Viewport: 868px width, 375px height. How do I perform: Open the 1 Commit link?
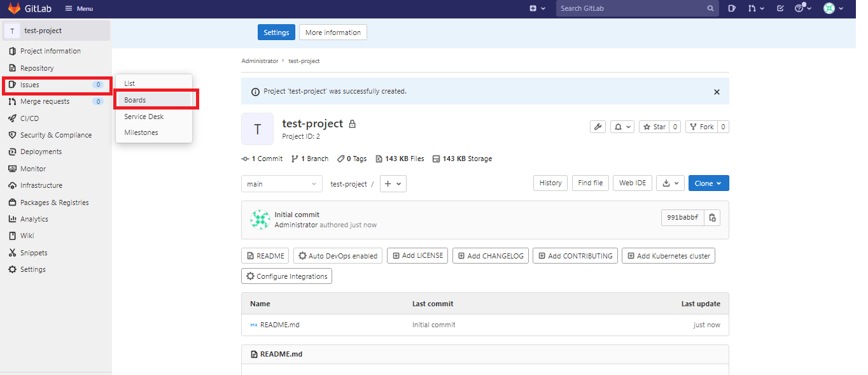tap(262, 159)
